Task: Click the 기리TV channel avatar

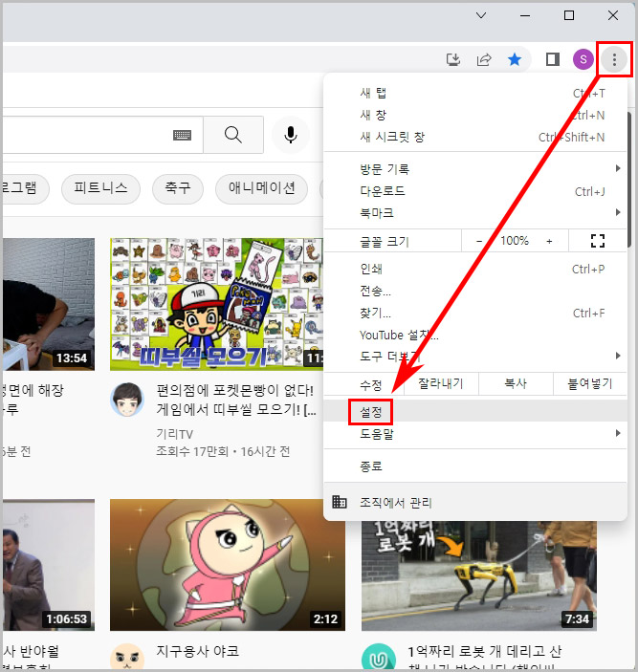Action: click(x=127, y=400)
